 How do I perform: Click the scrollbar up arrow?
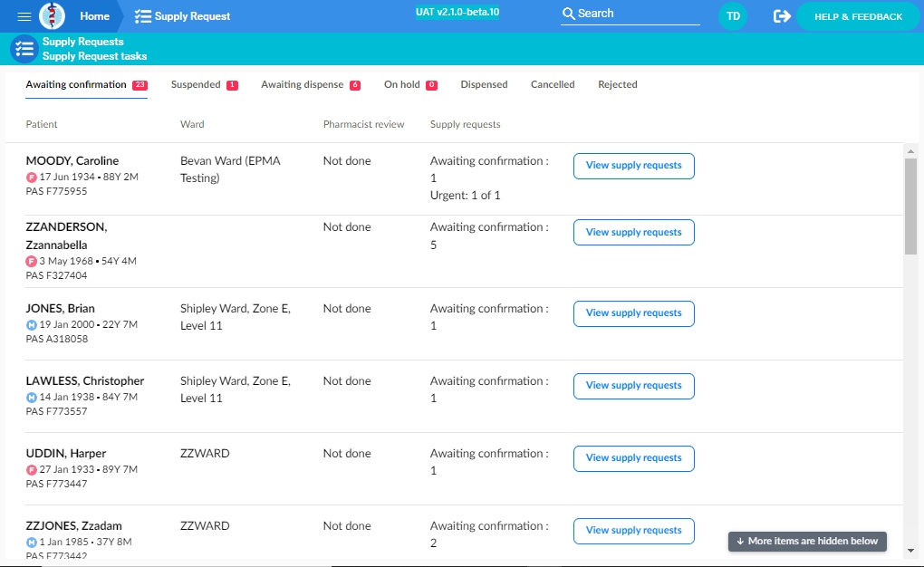pos(910,151)
